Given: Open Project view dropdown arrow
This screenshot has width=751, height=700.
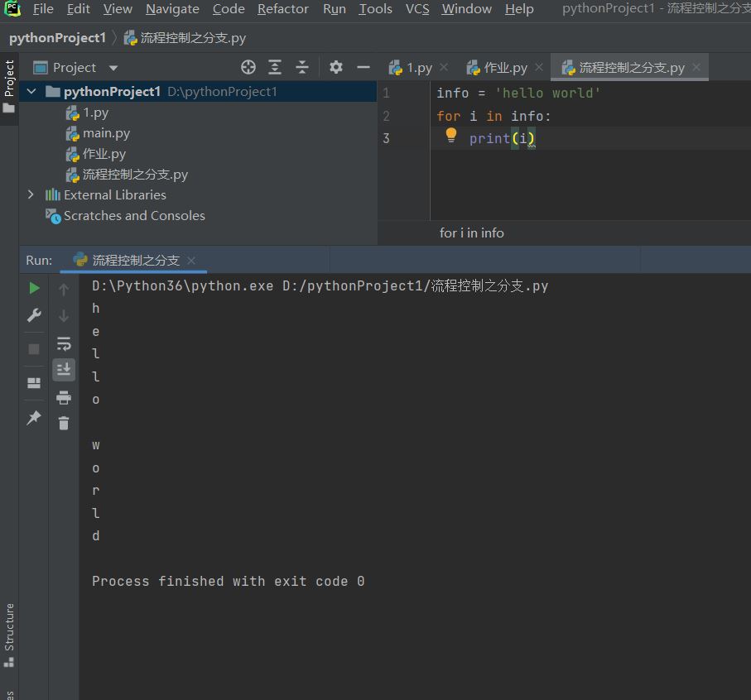Looking at the screenshot, I should tap(113, 68).
